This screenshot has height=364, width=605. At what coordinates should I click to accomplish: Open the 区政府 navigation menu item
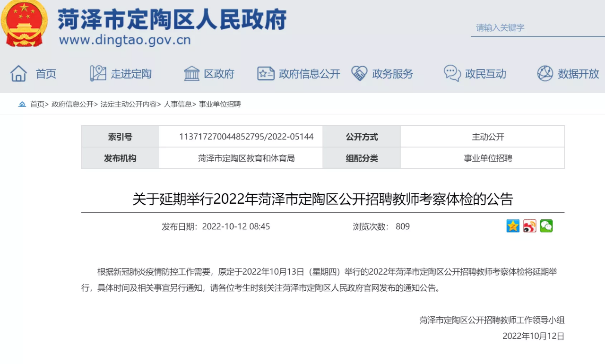(219, 74)
